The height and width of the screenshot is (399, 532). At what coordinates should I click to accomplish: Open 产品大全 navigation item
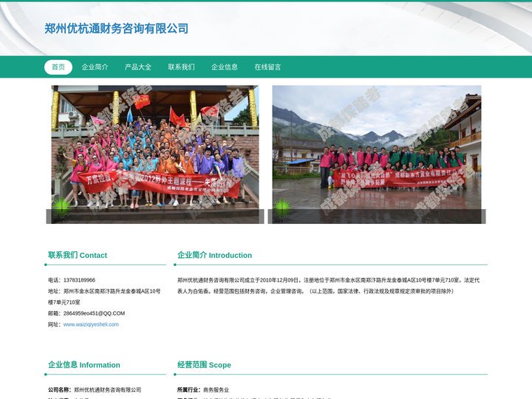[x=138, y=66]
